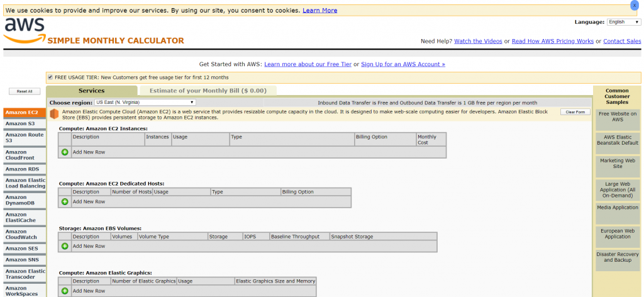Add new row to EC2 Instances table

coord(65,152)
